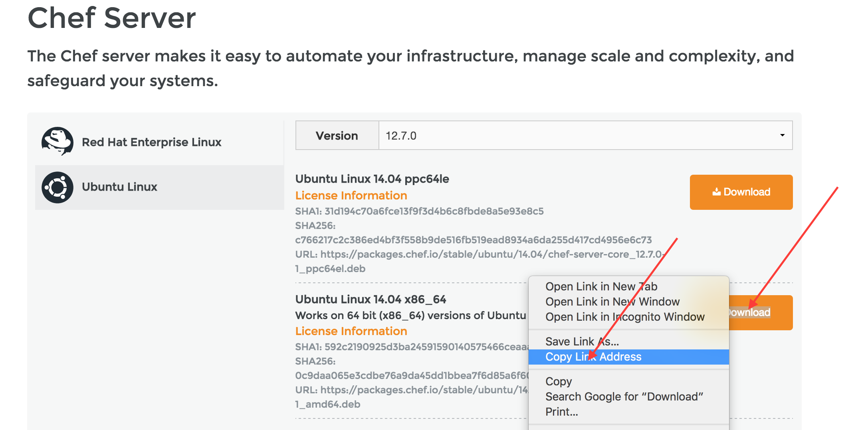868x430 pixels.
Task: Click the Ubuntu circle logo icon
Action: pyautogui.click(x=57, y=187)
